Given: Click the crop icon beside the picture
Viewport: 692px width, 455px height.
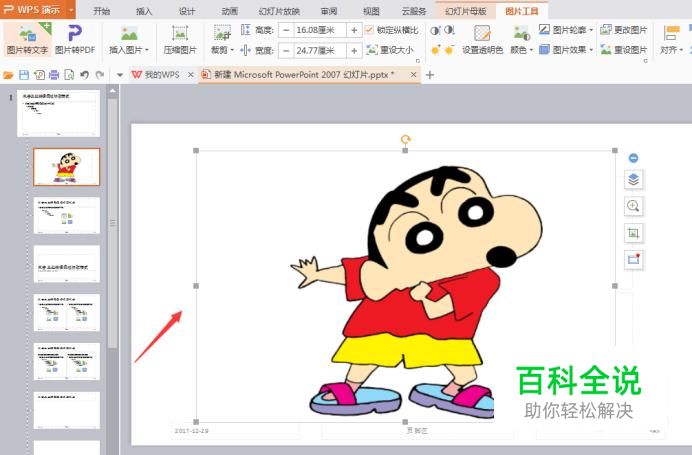Looking at the screenshot, I should (x=633, y=233).
